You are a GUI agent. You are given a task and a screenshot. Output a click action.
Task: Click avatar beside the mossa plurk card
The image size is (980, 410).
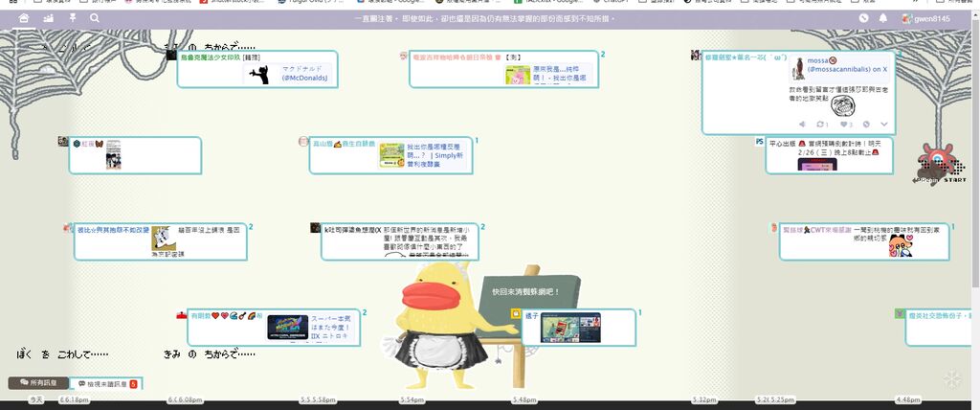click(x=696, y=56)
